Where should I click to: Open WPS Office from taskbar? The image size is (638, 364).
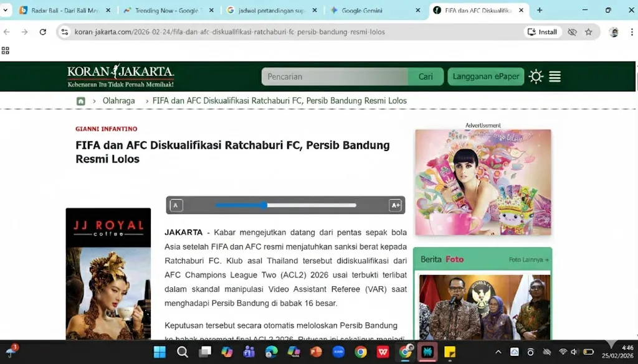pos(383,352)
